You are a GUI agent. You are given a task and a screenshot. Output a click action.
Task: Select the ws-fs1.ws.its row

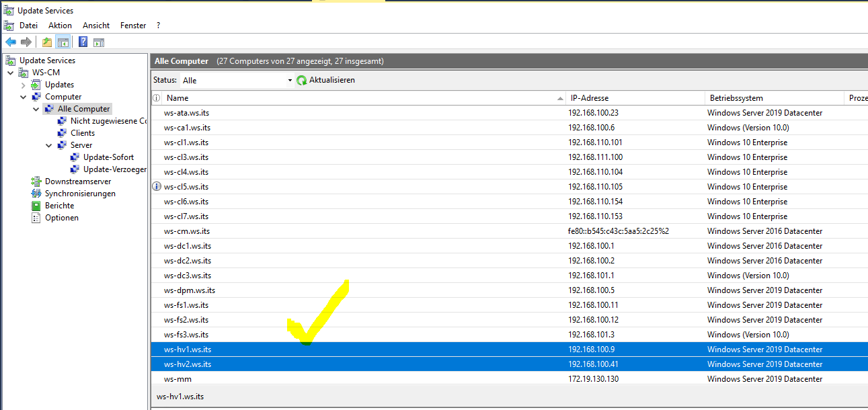(509, 305)
